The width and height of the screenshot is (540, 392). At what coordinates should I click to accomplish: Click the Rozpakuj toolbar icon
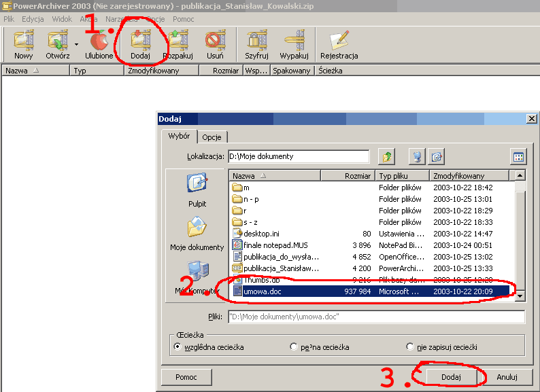178,44
